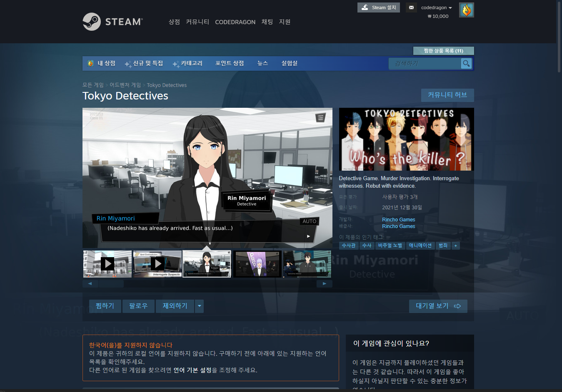562x392 pixels.
Task: Open developer Rincho Games link
Action: pos(399,220)
